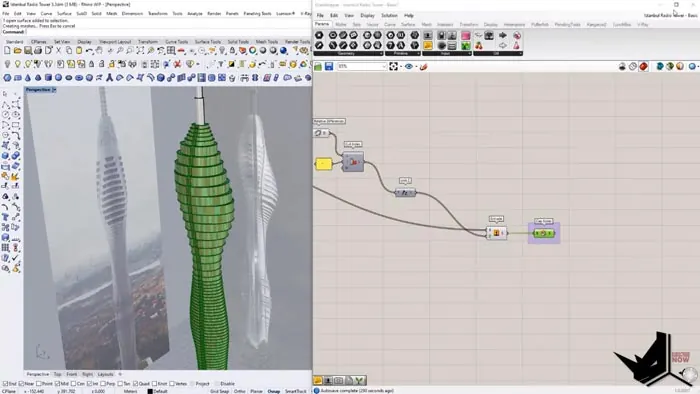Screen dimensions: 700x394
Task: Toggle Grid Snap in Rhino status bar
Action: (219, 391)
